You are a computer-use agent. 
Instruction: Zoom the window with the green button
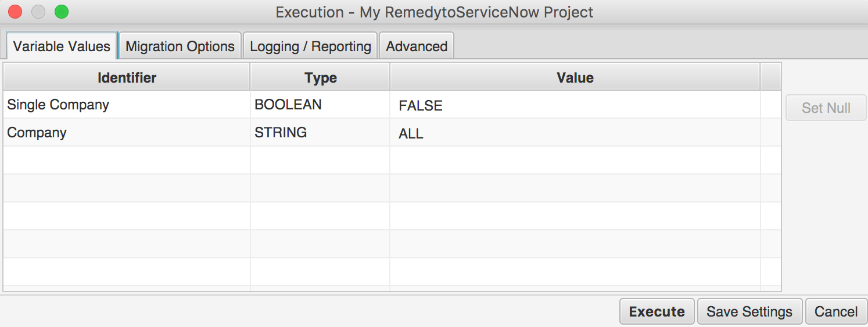tap(61, 12)
